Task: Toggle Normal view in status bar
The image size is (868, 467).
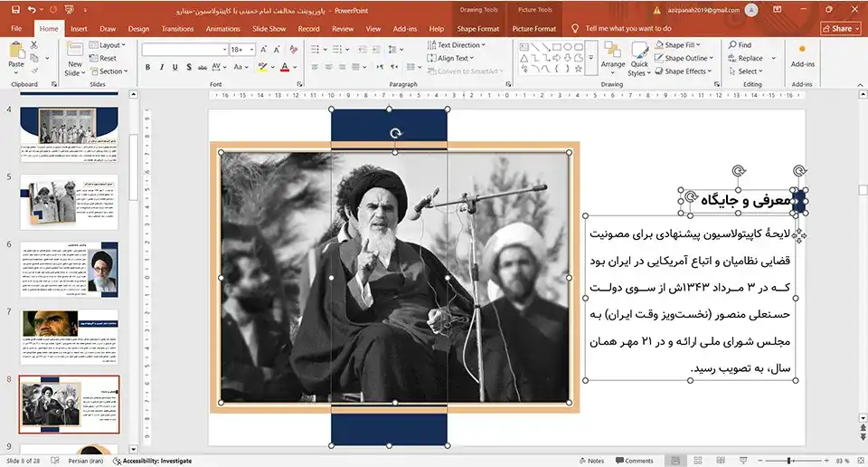Action: (675, 461)
